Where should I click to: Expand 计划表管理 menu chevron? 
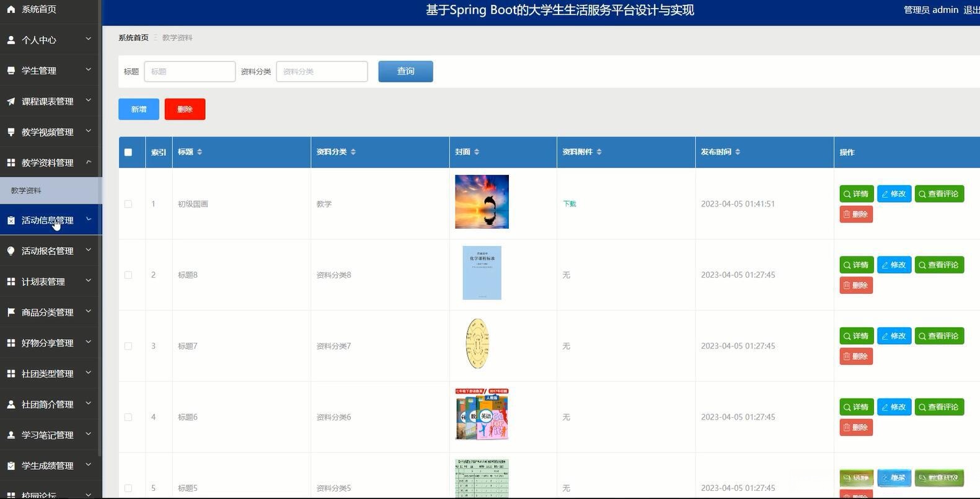pos(88,281)
